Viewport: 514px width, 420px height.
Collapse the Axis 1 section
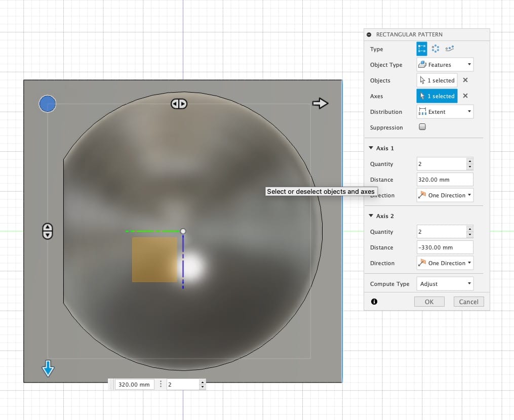[x=371, y=148]
